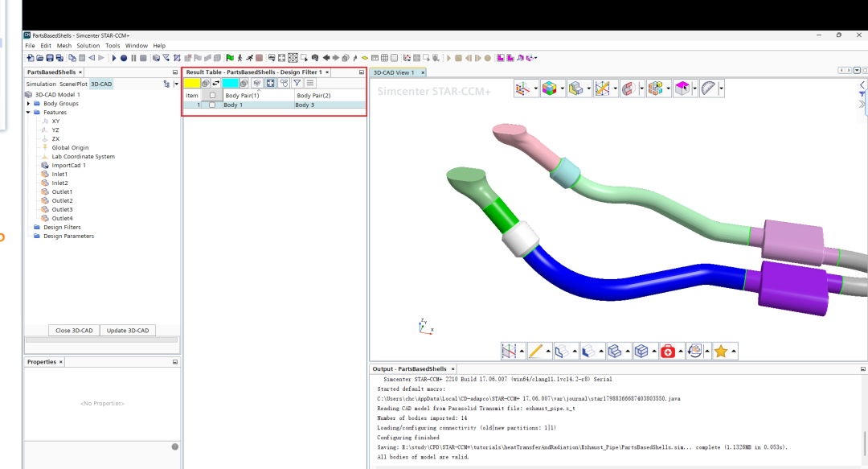This screenshot has height=469, width=868.
Task: Select the Design Filters node
Action: tap(62, 228)
